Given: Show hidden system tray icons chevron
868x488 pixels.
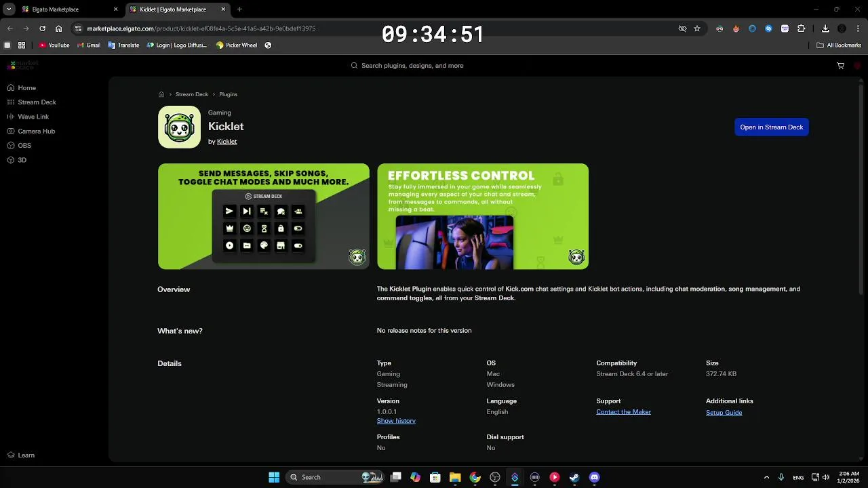Looking at the screenshot, I should pyautogui.click(x=766, y=477).
